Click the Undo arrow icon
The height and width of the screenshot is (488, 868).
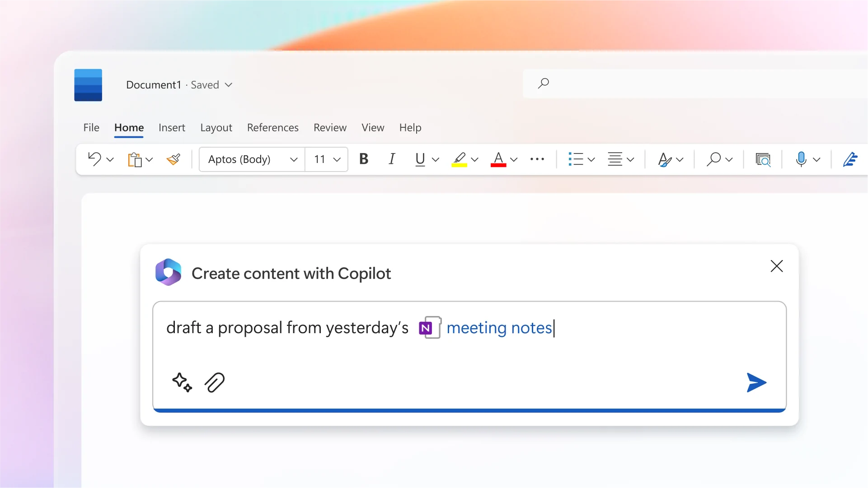[94, 159]
